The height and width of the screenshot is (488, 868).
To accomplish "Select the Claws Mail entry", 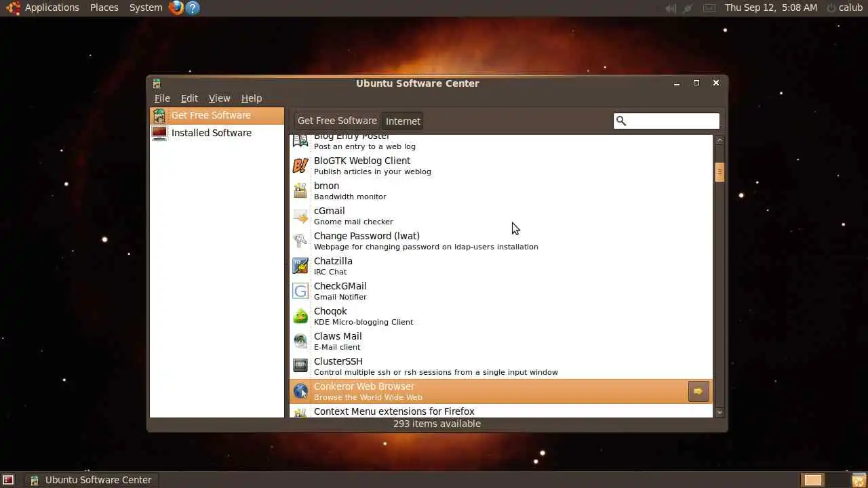I will point(501,341).
